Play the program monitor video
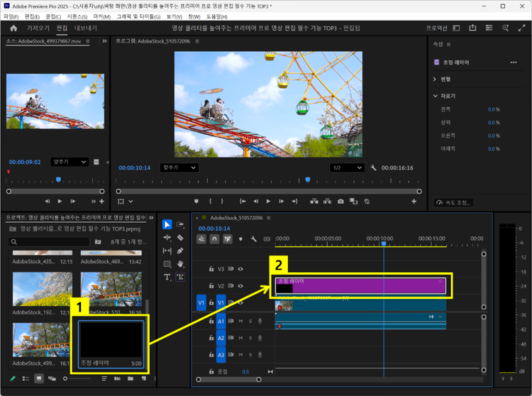 [x=267, y=202]
